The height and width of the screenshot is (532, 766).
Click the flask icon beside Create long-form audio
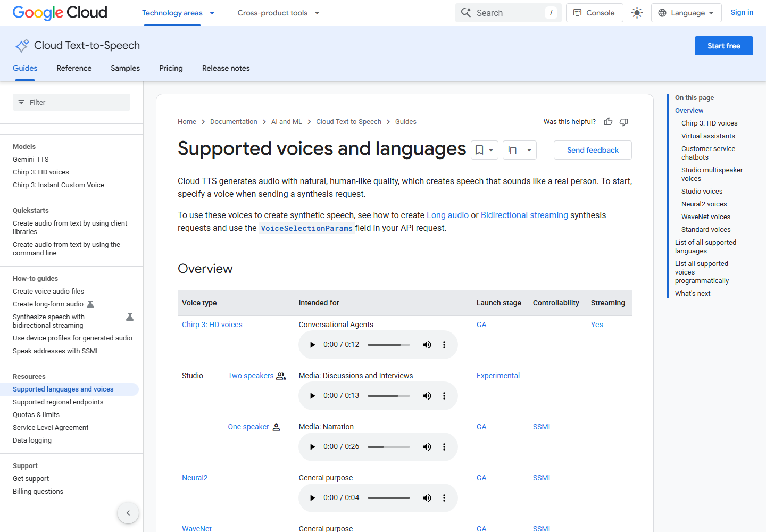tap(90, 304)
